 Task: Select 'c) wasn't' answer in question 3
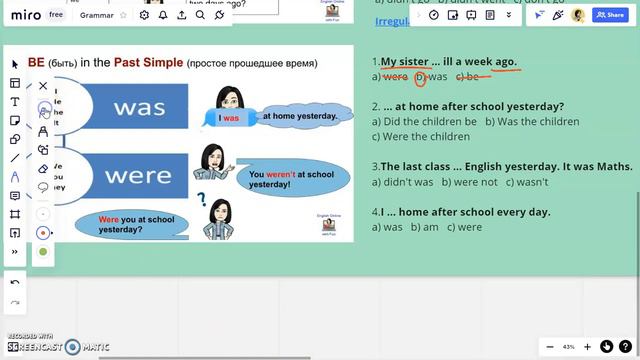tap(527, 182)
